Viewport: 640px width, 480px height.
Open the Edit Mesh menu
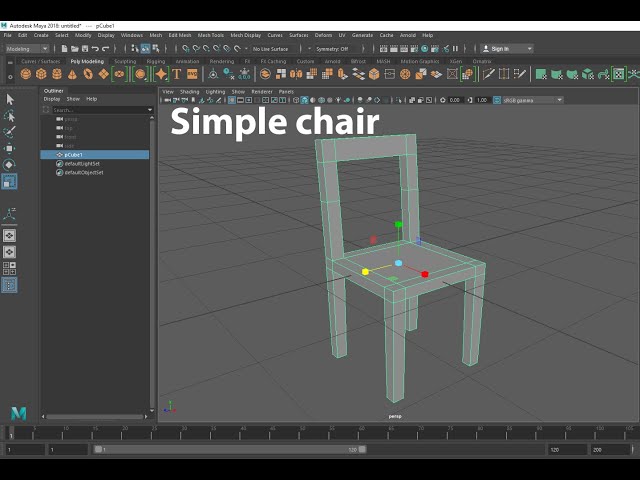tap(180, 35)
